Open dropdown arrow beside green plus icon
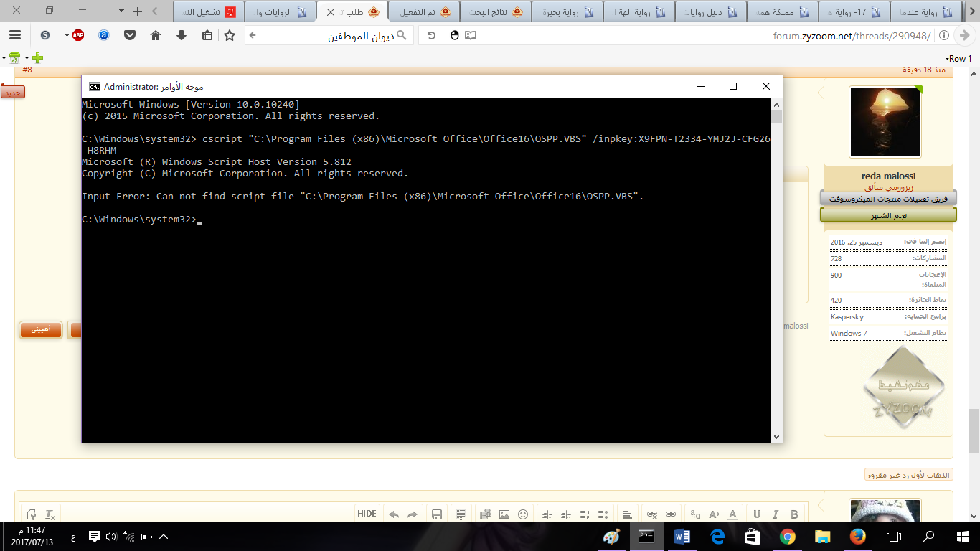Image resolution: width=980 pixels, height=551 pixels. click(x=27, y=58)
